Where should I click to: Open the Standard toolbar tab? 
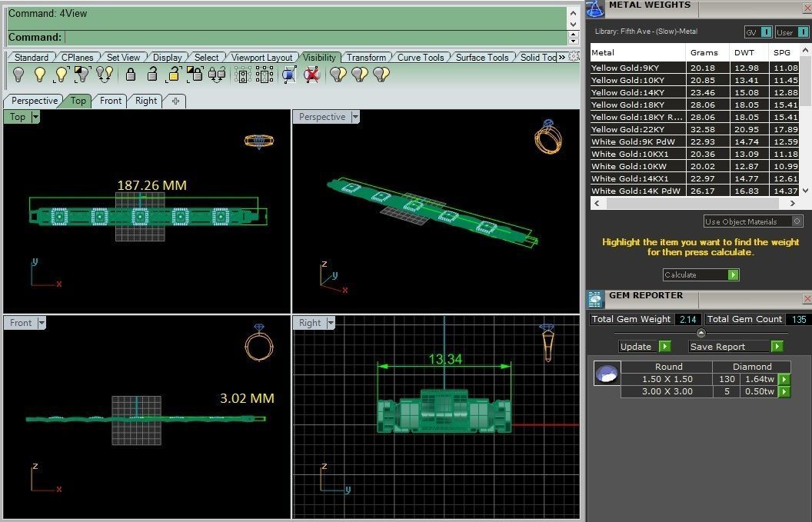click(31, 58)
